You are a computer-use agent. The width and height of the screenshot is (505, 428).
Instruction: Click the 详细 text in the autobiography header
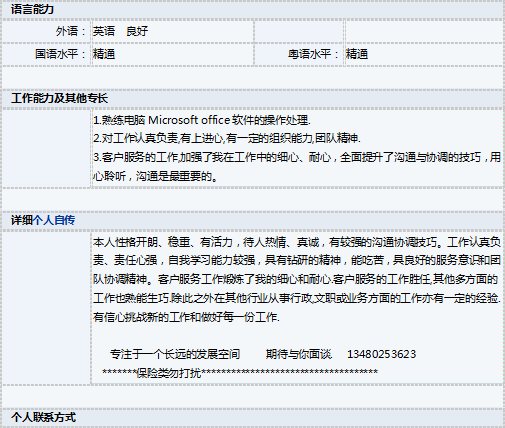click(22, 220)
